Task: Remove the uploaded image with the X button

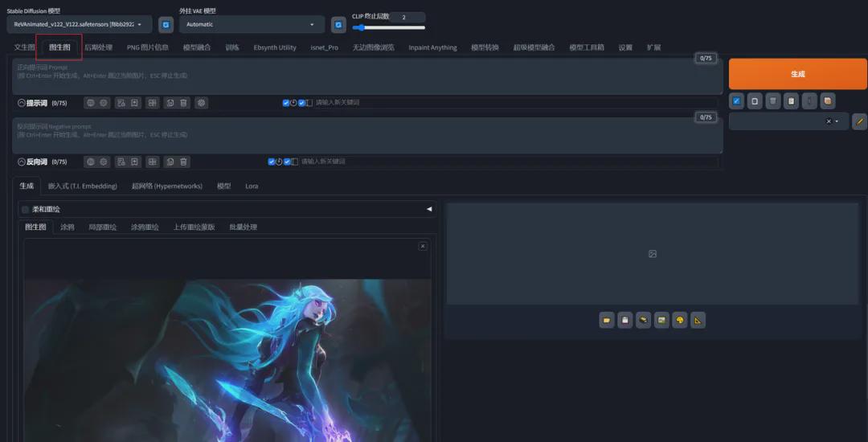Action: coord(423,246)
